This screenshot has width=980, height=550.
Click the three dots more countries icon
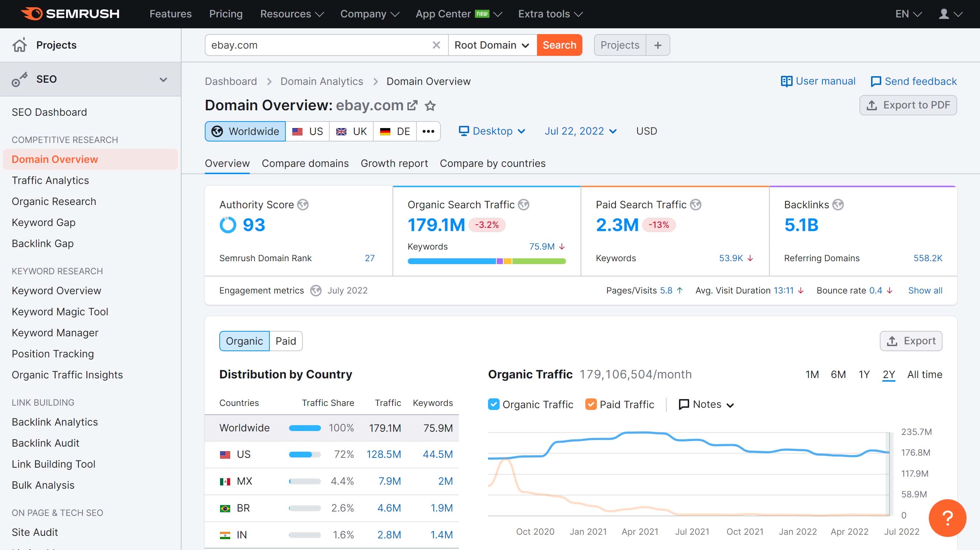[x=428, y=131]
